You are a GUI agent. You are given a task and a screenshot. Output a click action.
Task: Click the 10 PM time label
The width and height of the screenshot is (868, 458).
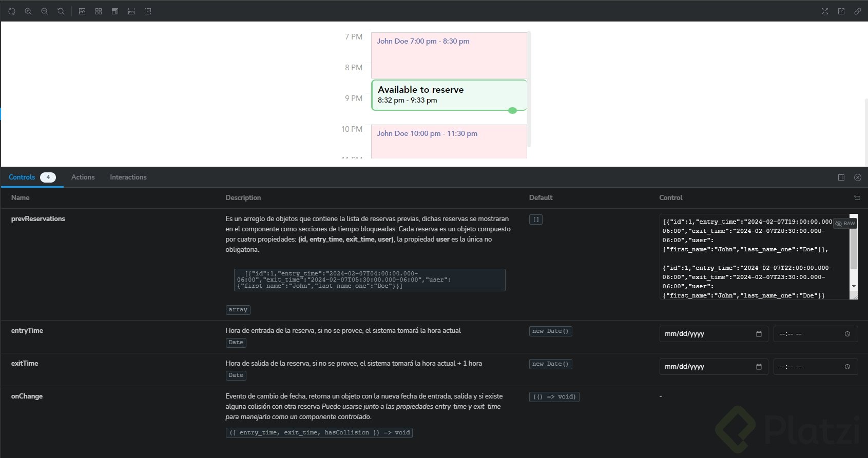pos(352,129)
